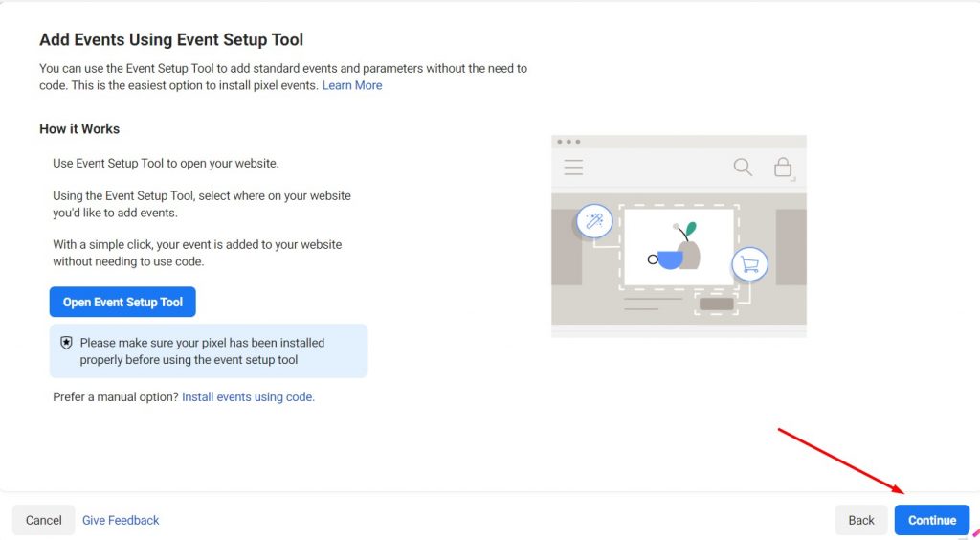Choose Install events using code
980x540 pixels.
click(248, 396)
